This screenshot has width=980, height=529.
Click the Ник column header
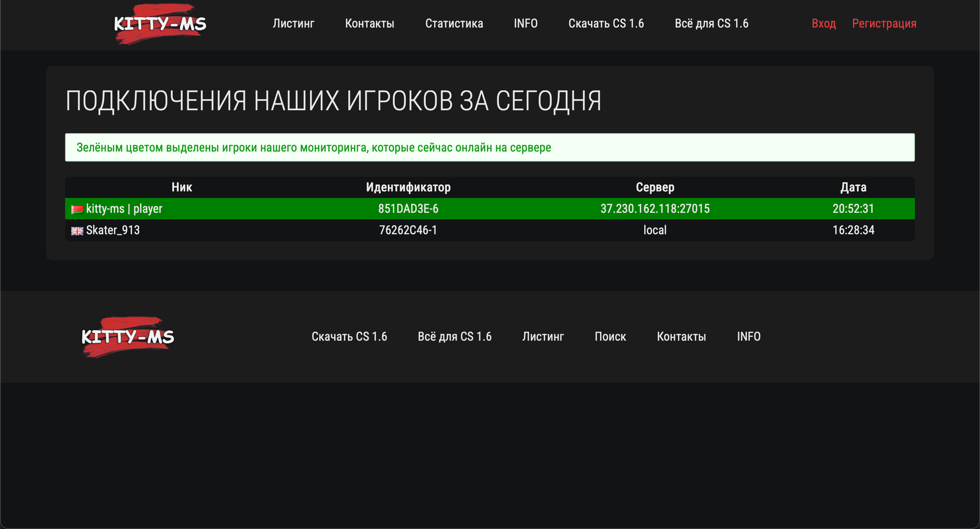coord(182,187)
